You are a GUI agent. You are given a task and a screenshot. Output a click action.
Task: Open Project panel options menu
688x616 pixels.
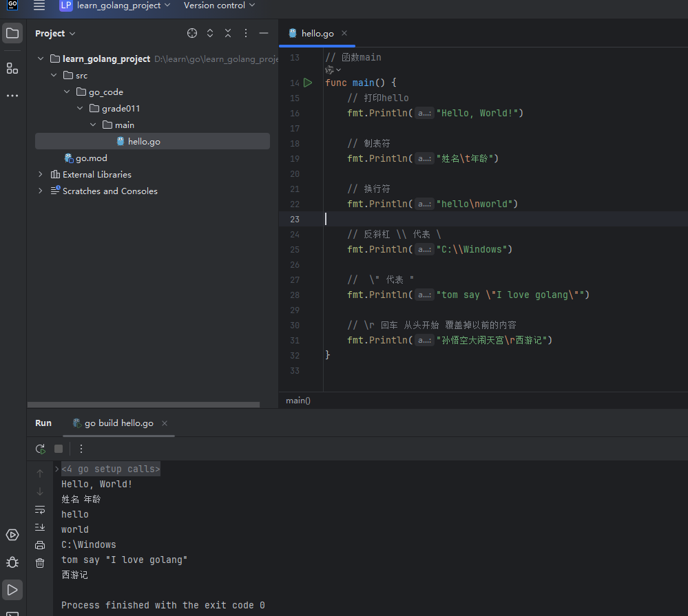tap(246, 33)
